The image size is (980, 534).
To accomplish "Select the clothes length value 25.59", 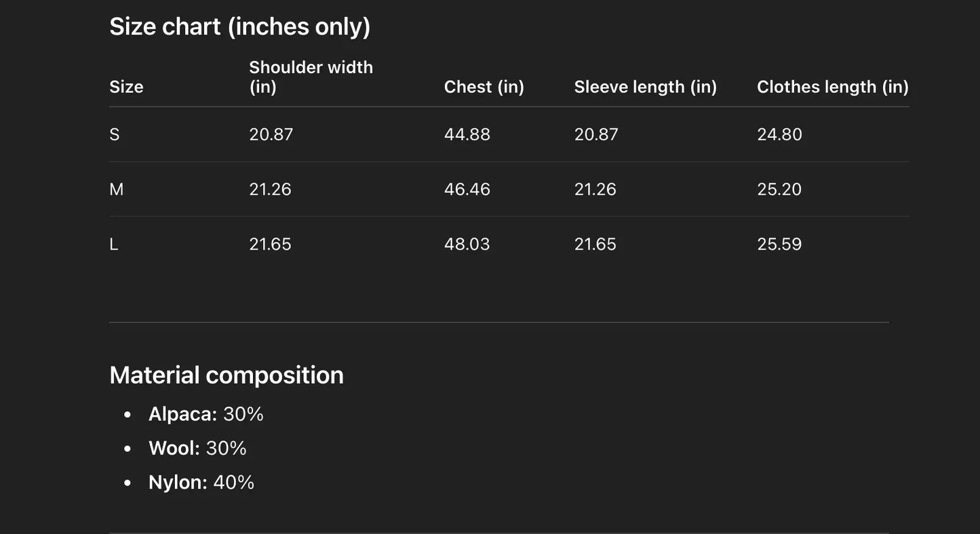I will point(779,244).
